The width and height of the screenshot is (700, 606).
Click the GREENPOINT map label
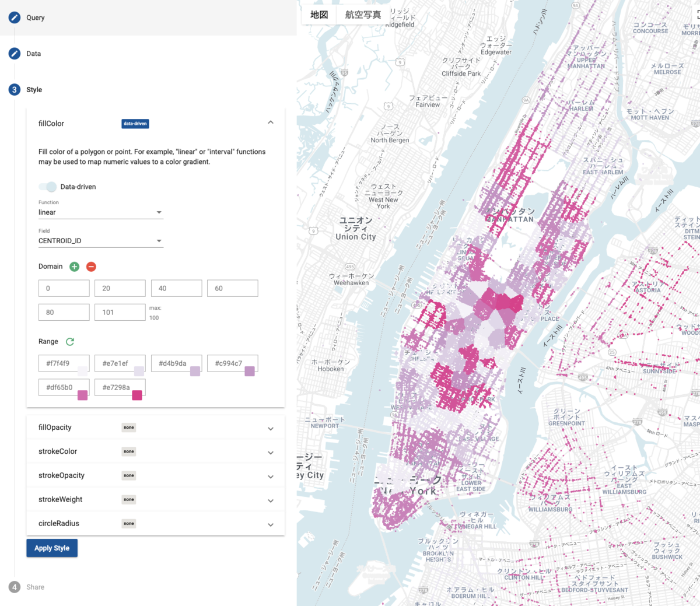click(x=567, y=423)
